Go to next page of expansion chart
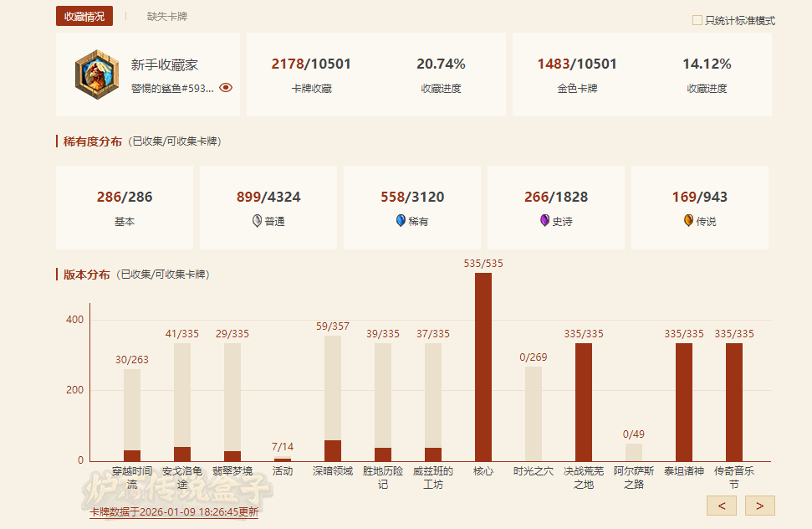Image resolution: width=812 pixels, height=529 pixels. click(x=759, y=506)
